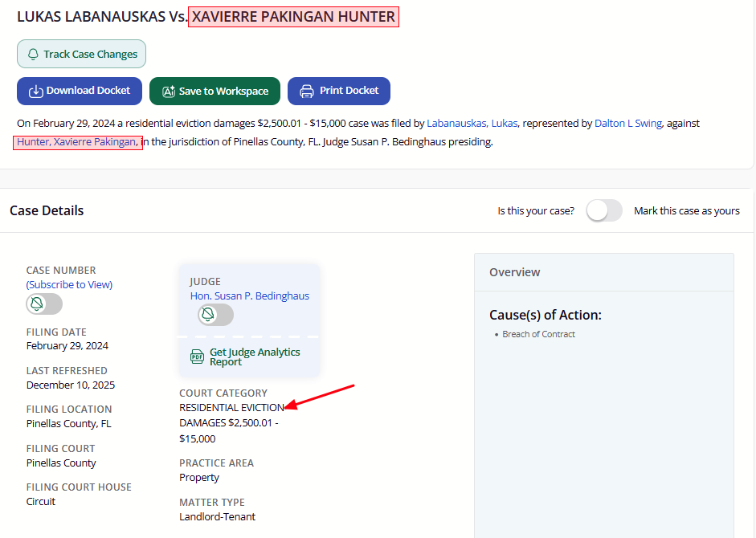Open Hon. Susan P. Bedinghaus judge profile
The width and height of the screenshot is (756, 538).
[x=249, y=296]
